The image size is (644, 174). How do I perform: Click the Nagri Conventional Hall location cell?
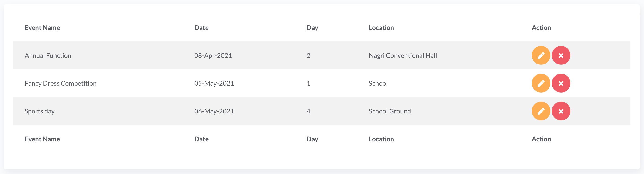(403, 56)
